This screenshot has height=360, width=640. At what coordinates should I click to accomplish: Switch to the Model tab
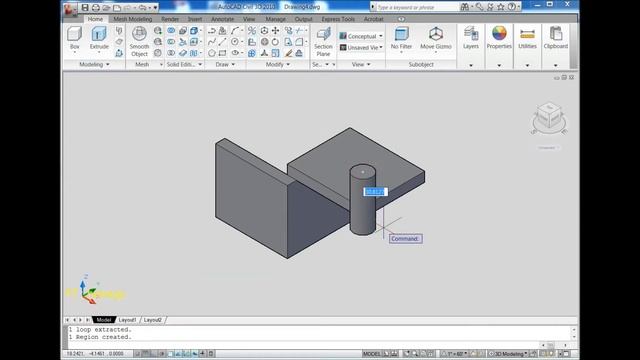pyautogui.click(x=104, y=320)
